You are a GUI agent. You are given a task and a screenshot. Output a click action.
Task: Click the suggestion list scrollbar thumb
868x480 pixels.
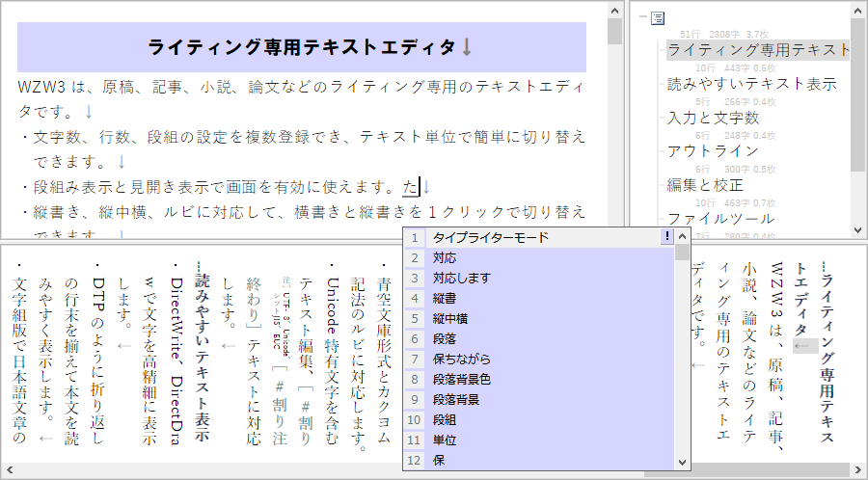pos(683,253)
